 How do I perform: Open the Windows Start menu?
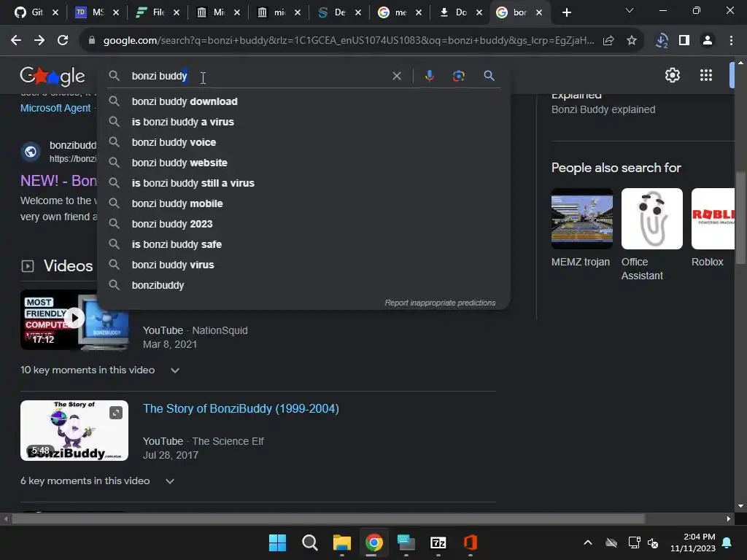(277, 542)
